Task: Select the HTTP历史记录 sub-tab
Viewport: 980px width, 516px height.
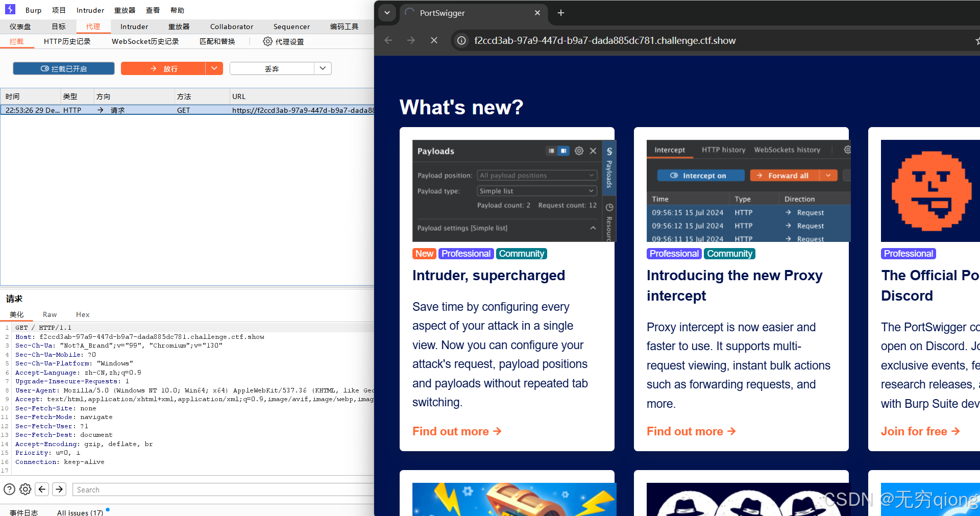Action: [x=67, y=41]
